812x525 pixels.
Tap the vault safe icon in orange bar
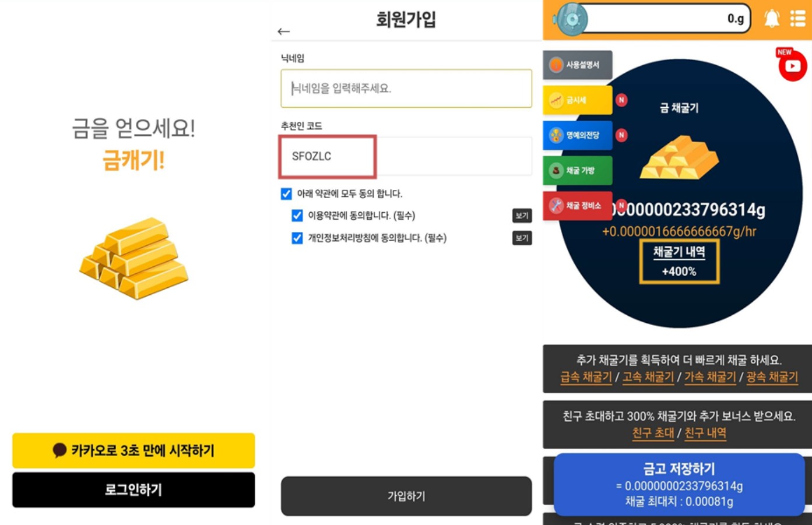(x=571, y=20)
